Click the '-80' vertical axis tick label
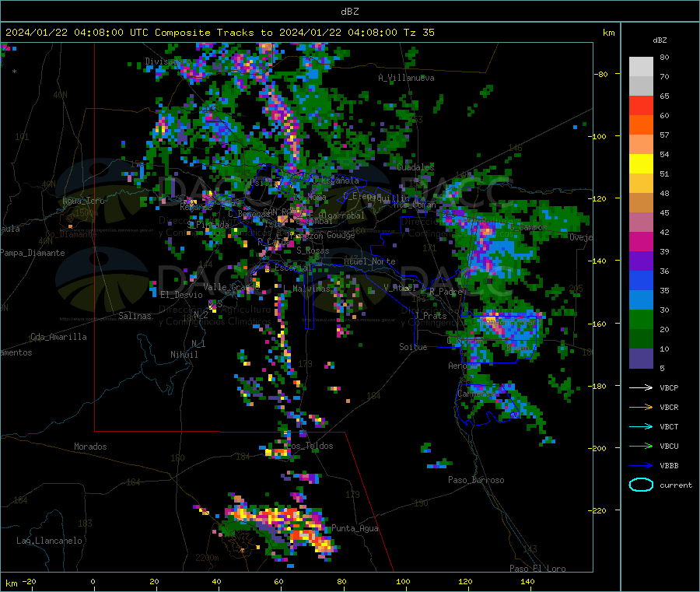 [601, 74]
